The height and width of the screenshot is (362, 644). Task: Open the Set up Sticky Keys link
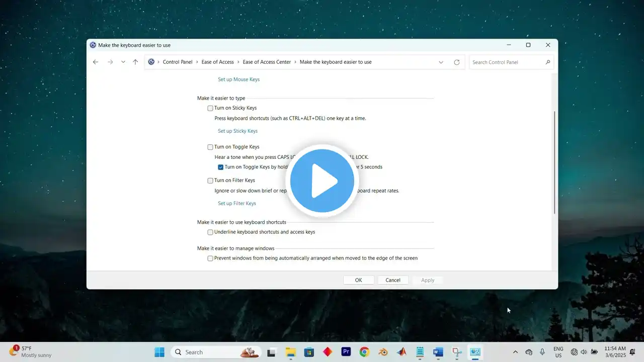click(237, 131)
